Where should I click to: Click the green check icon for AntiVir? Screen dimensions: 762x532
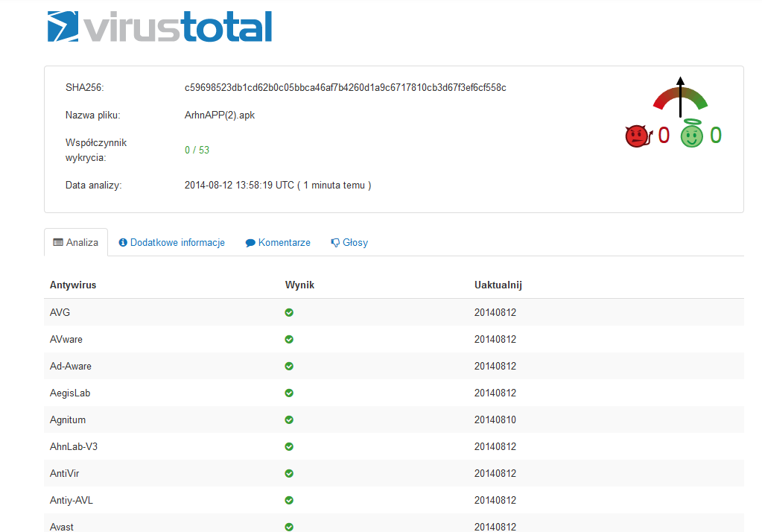coord(289,473)
